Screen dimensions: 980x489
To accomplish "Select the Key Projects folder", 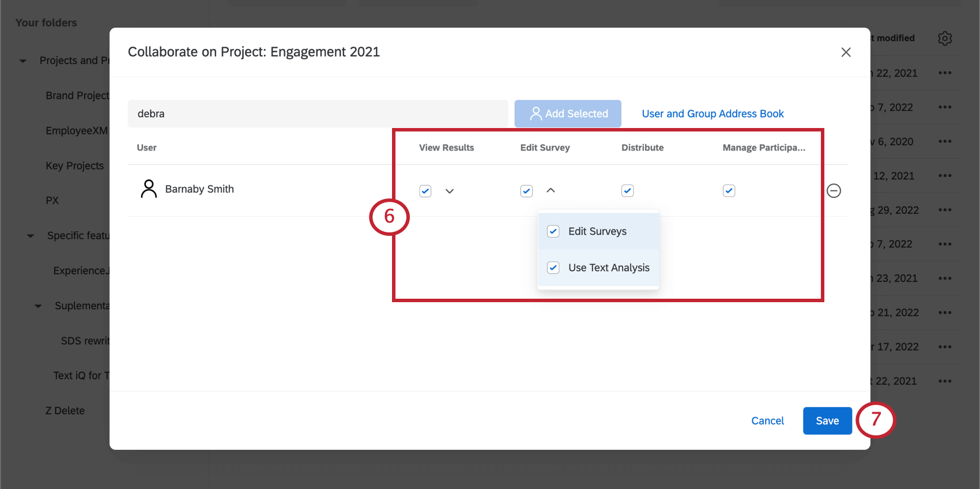I will pyautogui.click(x=75, y=166).
